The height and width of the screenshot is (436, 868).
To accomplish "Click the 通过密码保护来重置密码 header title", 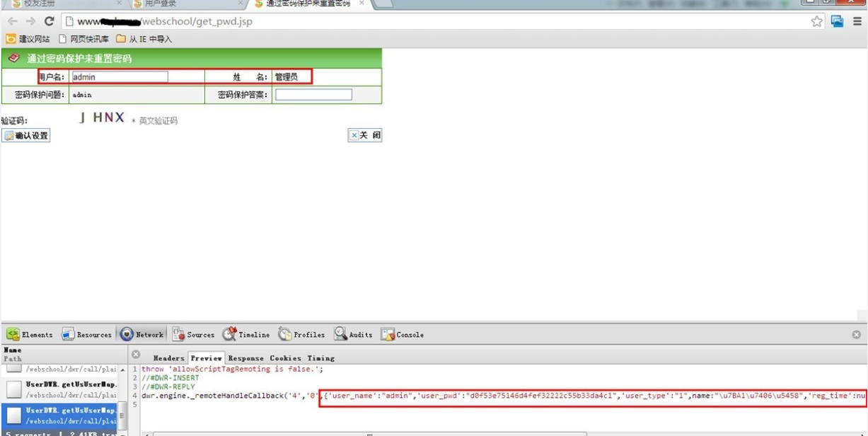I will [x=79, y=59].
